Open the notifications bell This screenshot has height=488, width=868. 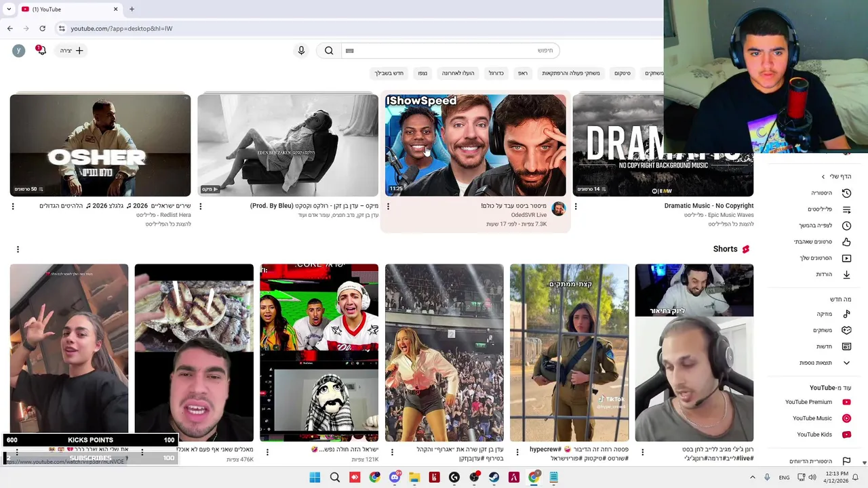click(41, 51)
